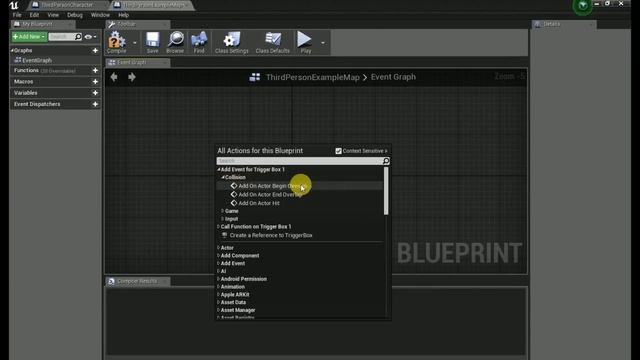Expand the Actor category
The height and width of the screenshot is (360, 640).
point(218,247)
